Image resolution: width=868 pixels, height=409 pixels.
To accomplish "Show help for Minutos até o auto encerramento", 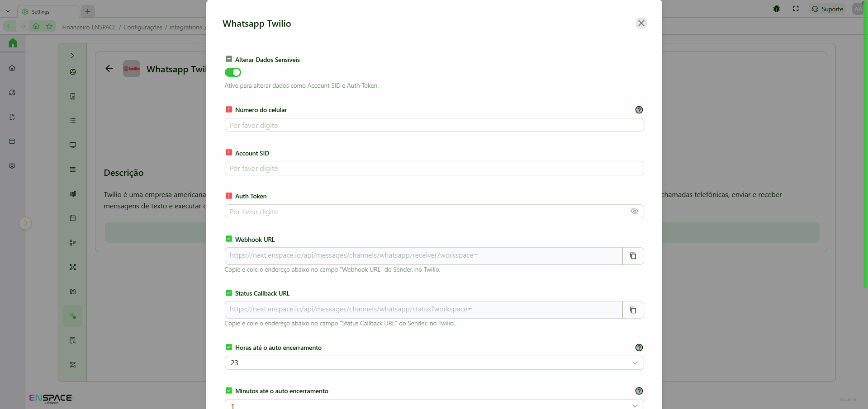I will pos(639,391).
